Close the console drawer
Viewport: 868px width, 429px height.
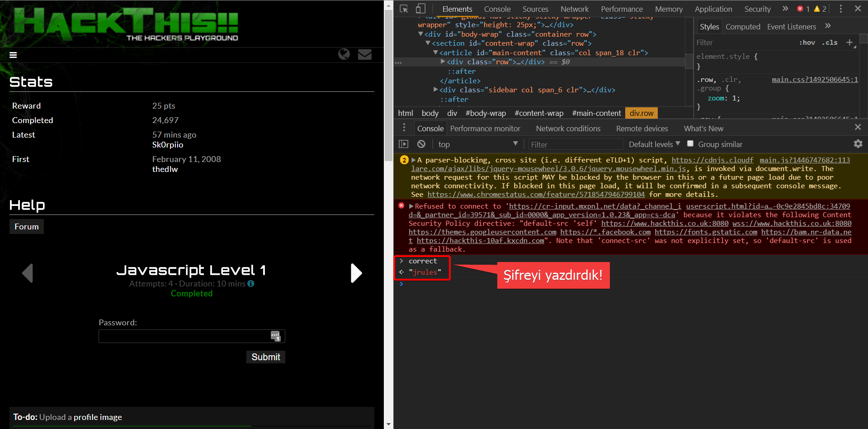858,127
